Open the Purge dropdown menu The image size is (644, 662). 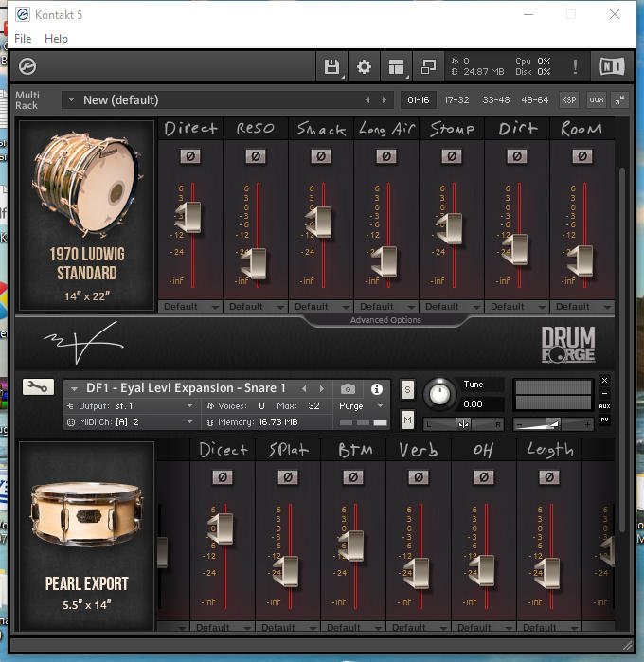tap(361, 406)
